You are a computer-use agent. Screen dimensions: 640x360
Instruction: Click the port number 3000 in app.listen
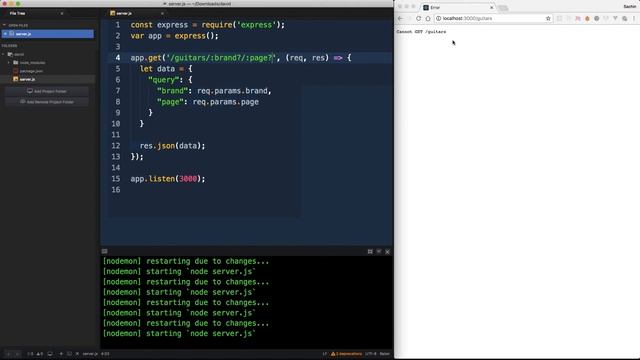coord(188,179)
